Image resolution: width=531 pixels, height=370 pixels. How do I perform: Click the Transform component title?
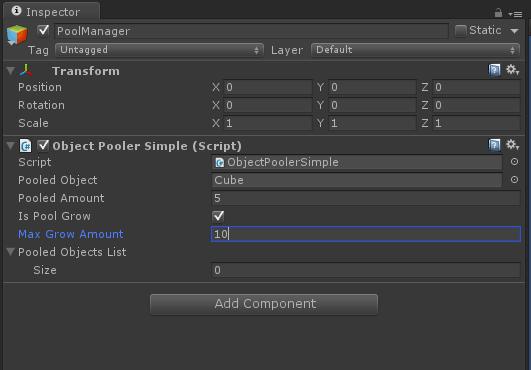(86, 71)
